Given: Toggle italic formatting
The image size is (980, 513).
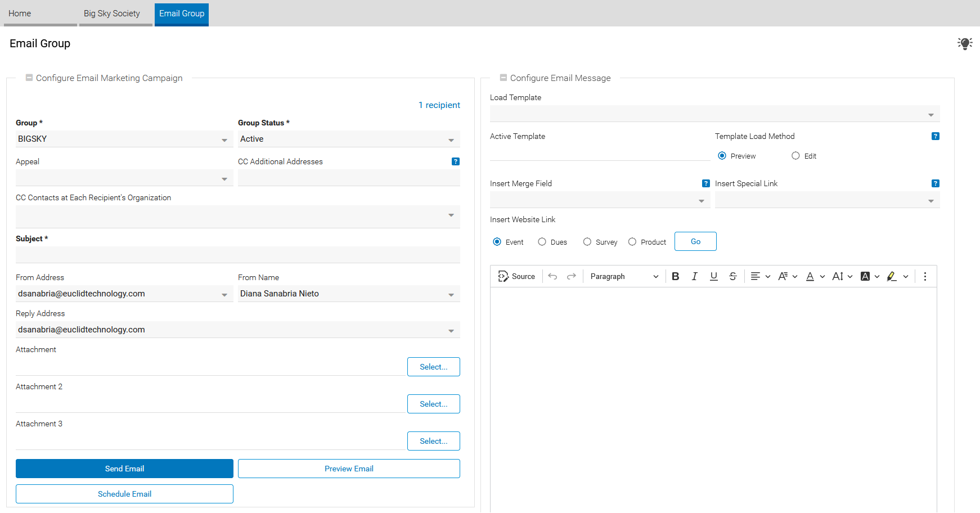Looking at the screenshot, I should [695, 276].
